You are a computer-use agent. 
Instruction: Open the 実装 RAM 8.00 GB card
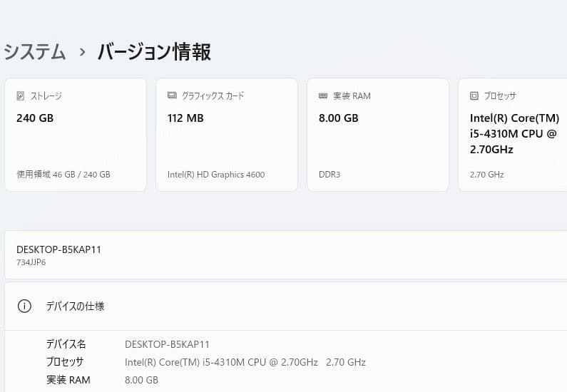tap(378, 135)
